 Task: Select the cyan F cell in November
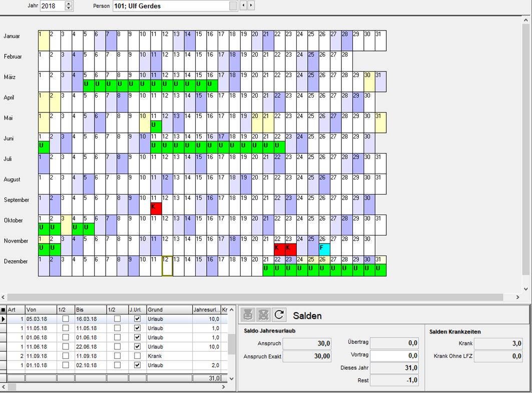(x=324, y=249)
